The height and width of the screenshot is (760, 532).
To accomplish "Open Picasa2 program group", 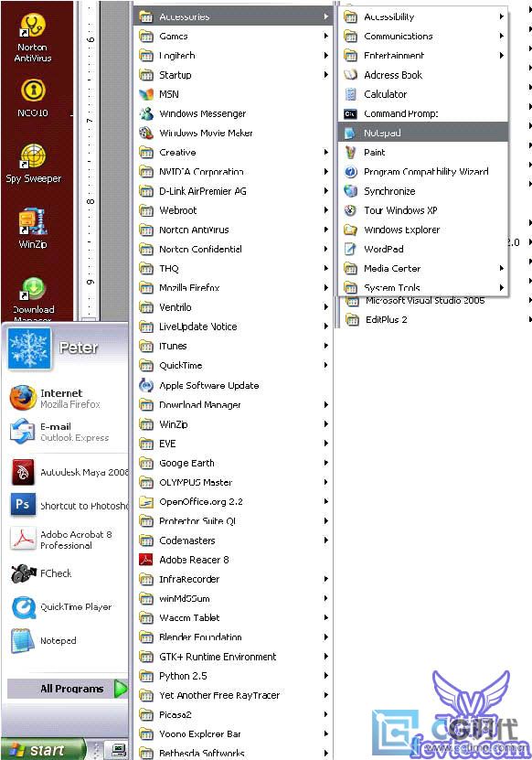I will (233, 714).
